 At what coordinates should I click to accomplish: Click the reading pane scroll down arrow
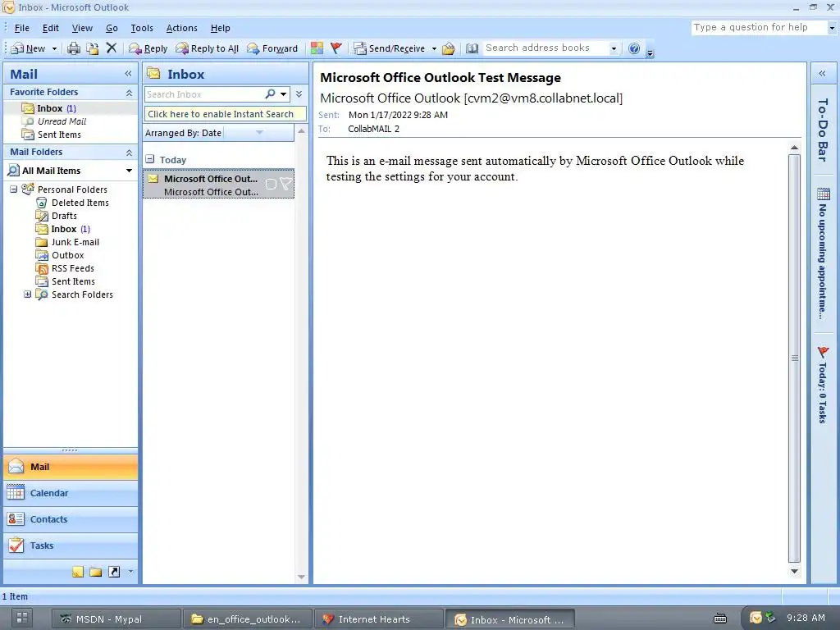(x=794, y=571)
